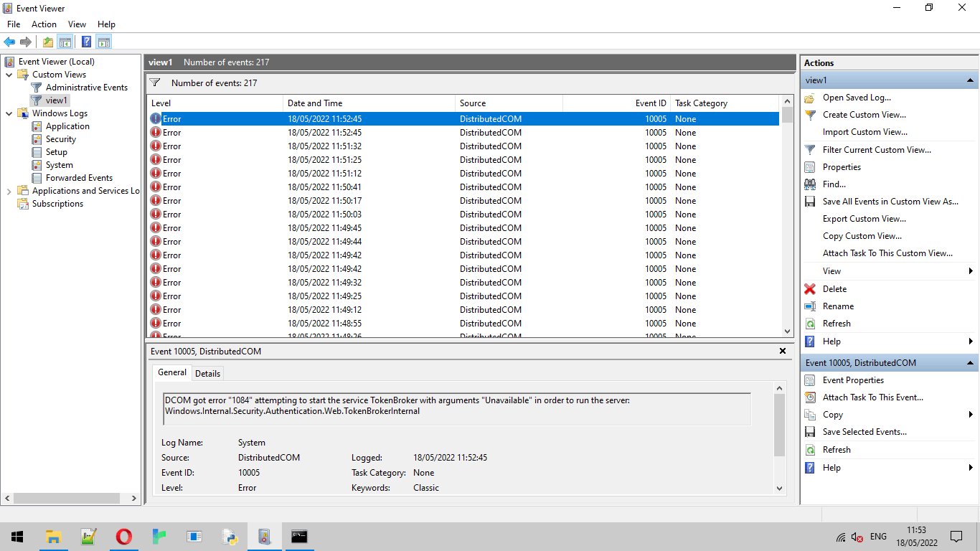Image resolution: width=980 pixels, height=551 pixels.
Task: Click Filter Current Custom View action
Action: click(x=877, y=150)
